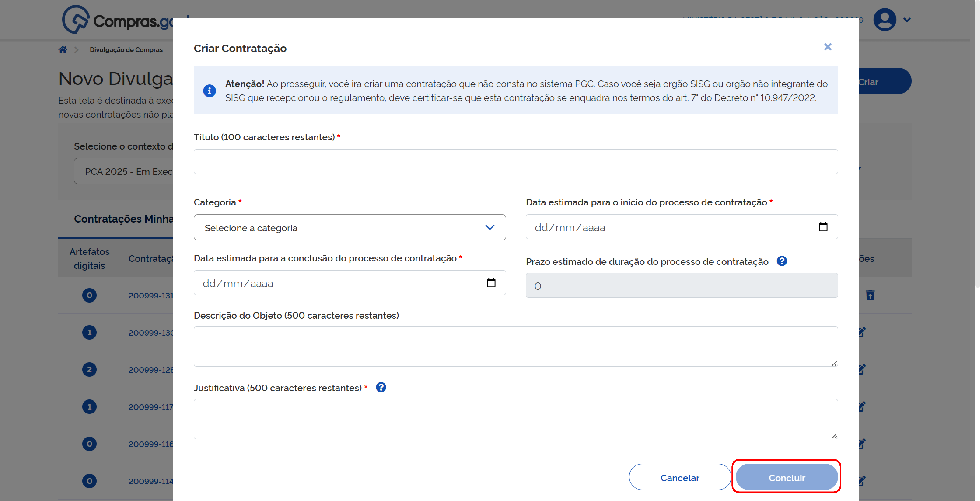Click the Justificativa textarea
The width and height of the screenshot is (980, 501).
(x=516, y=419)
